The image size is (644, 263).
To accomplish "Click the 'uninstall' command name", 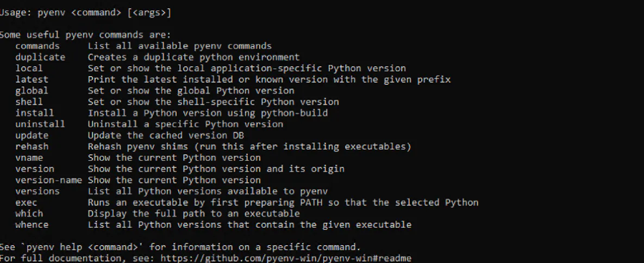I will tap(40, 124).
